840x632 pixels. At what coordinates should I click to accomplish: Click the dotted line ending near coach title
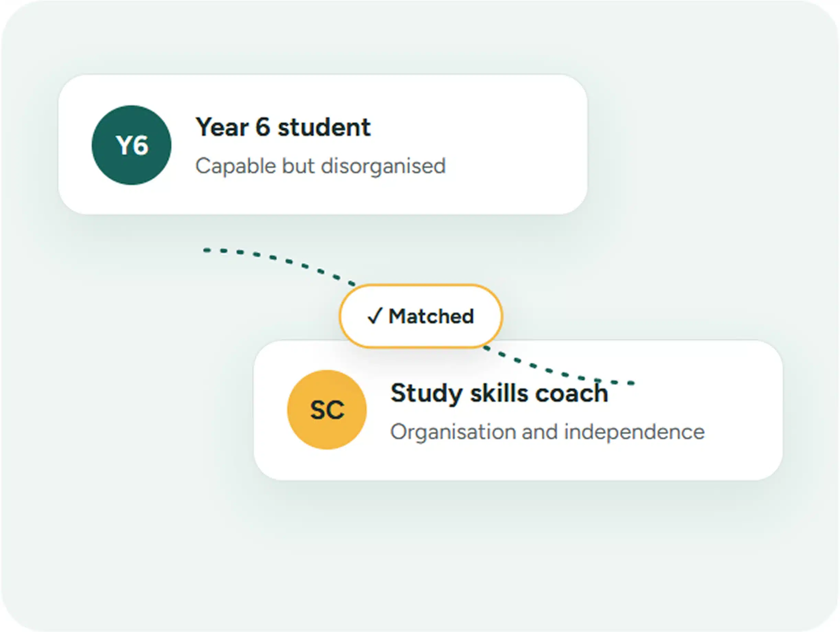(x=558, y=366)
